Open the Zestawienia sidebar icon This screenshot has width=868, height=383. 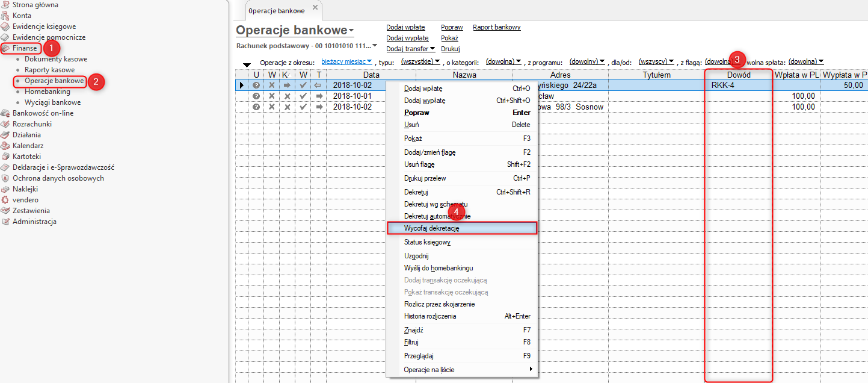(x=5, y=211)
